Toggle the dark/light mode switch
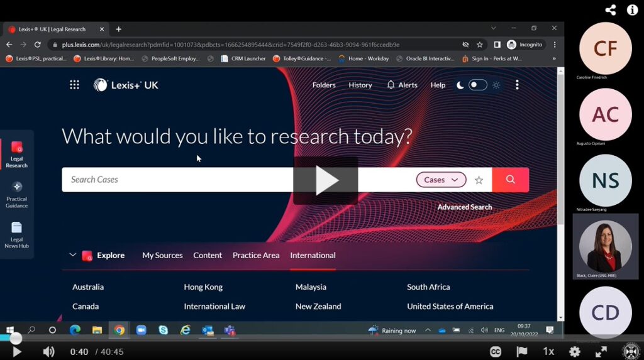Image resolution: width=644 pixels, height=360 pixels. point(478,85)
